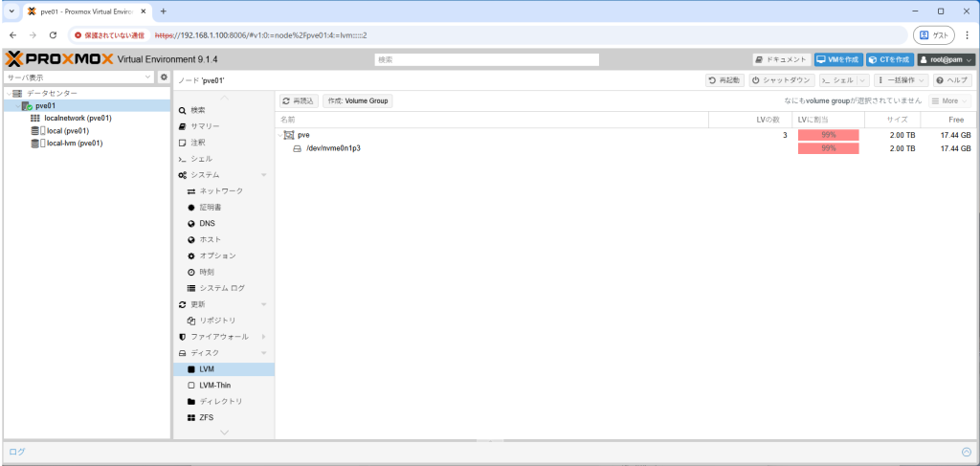Viewport: 980px width, 466px height.
Task: Click browser reload button
Action: coord(54,35)
